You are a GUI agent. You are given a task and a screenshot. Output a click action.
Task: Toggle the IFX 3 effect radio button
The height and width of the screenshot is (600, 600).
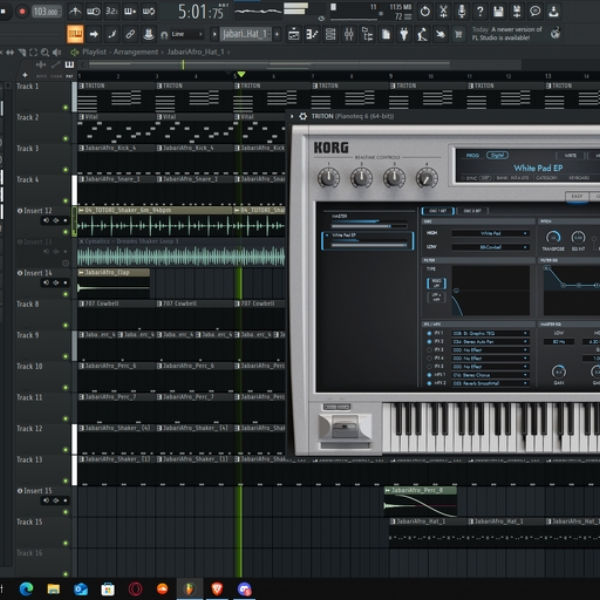[x=429, y=350]
